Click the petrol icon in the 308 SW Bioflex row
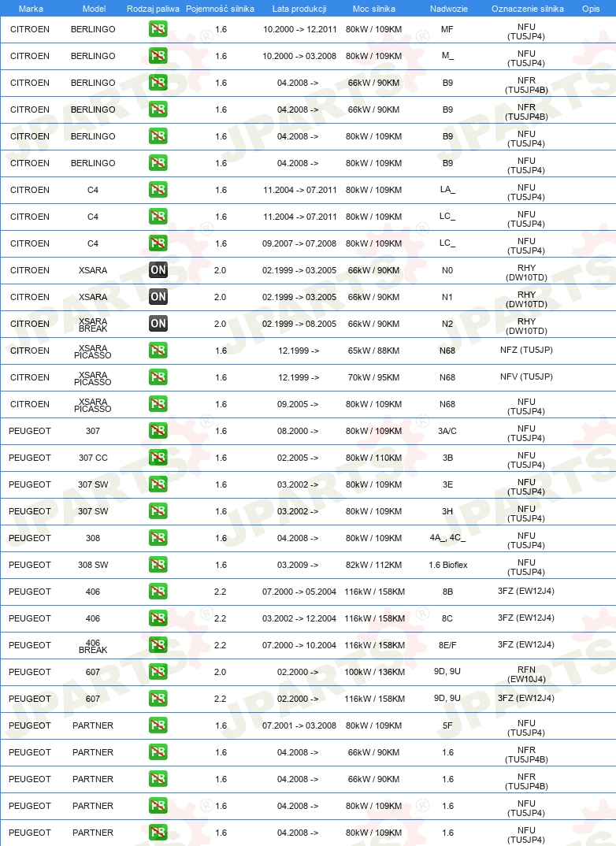This screenshot has width=616, height=846. tap(158, 564)
